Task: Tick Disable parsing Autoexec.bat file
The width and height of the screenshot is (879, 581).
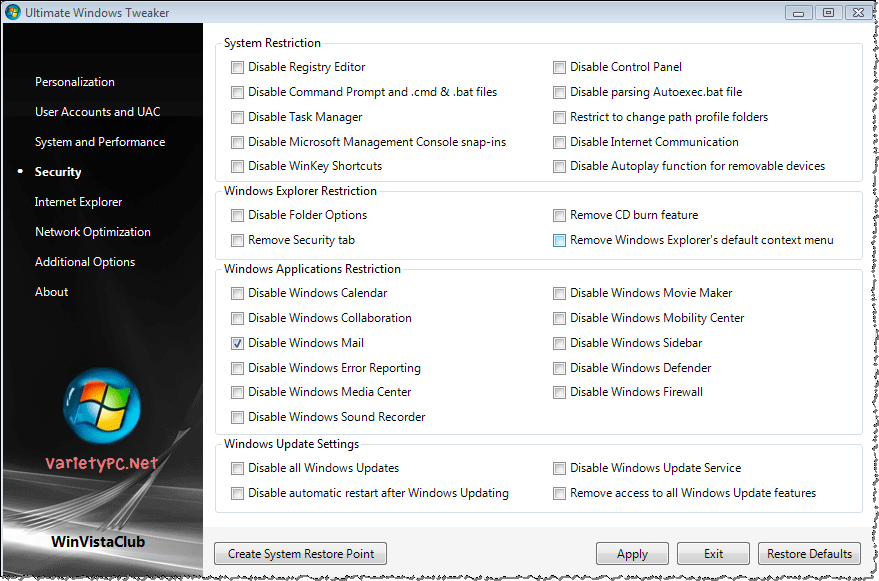Action: 559,92
